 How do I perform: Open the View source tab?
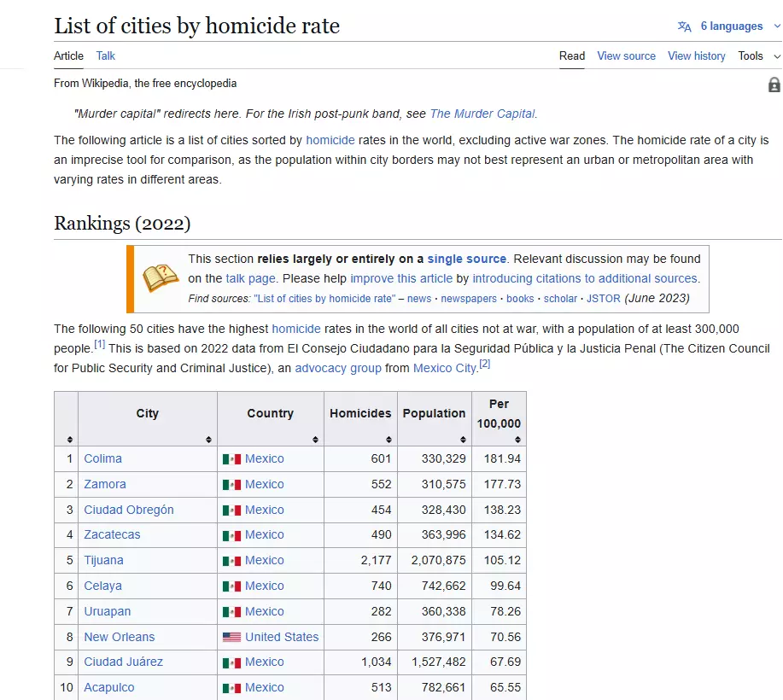[626, 56]
